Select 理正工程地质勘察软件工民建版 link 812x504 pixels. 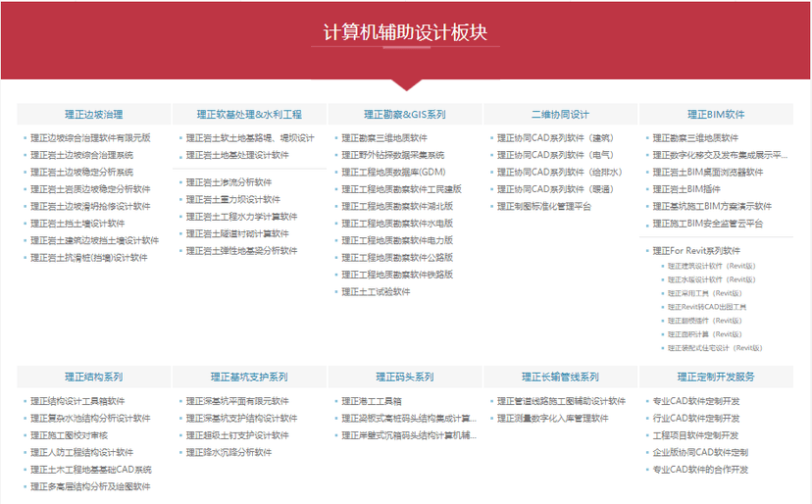(402, 189)
